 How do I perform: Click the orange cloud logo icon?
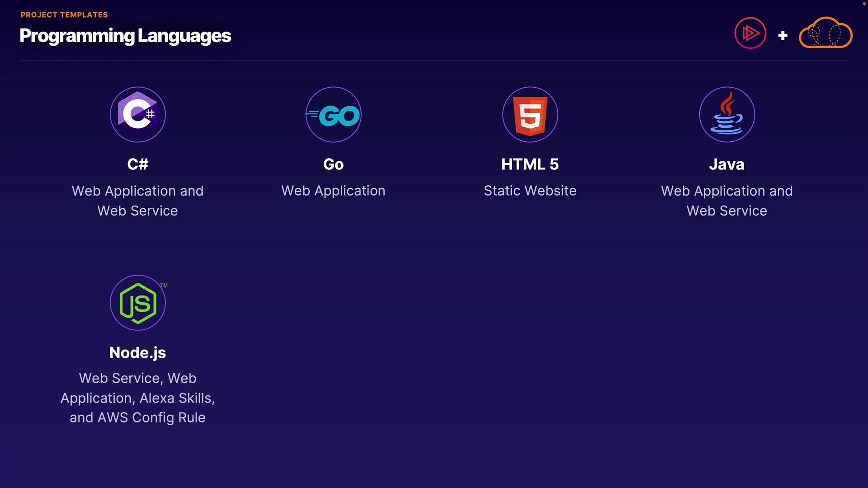point(826,33)
